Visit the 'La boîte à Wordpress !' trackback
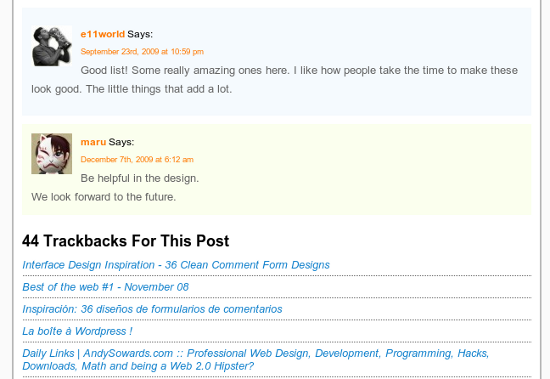This screenshot has height=379, width=550. point(78,331)
